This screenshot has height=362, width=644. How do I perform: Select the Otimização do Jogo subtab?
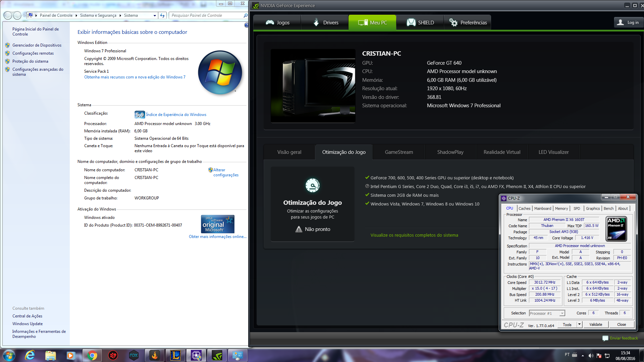pos(344,152)
